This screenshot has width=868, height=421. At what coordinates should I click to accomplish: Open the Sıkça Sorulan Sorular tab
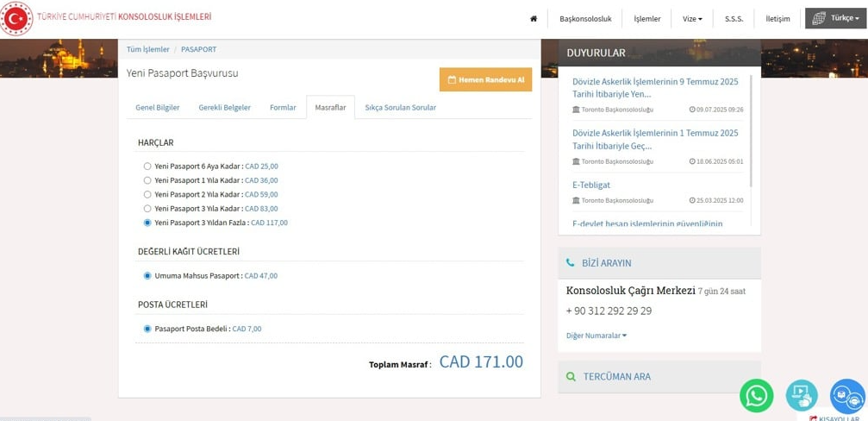point(400,108)
